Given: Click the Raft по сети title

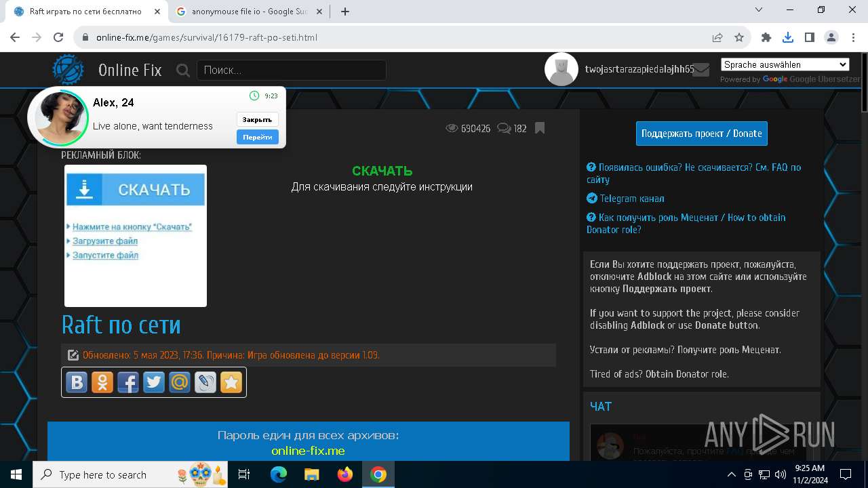Looking at the screenshot, I should [121, 325].
